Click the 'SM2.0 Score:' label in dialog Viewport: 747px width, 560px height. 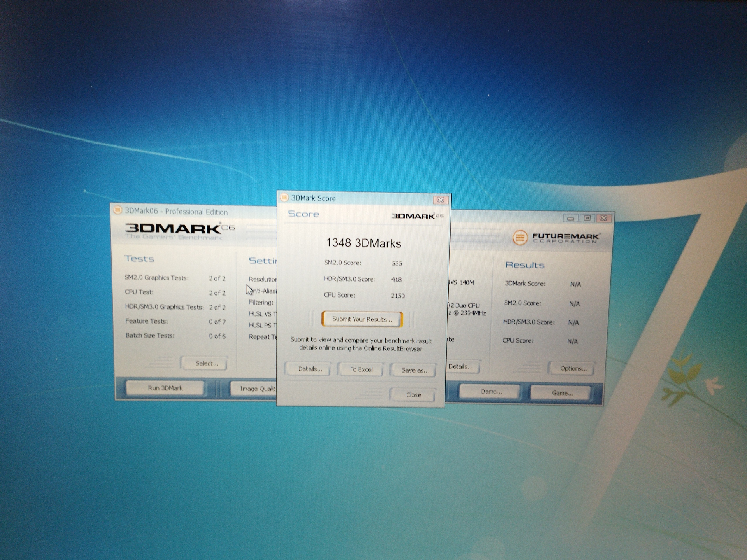pyautogui.click(x=343, y=262)
